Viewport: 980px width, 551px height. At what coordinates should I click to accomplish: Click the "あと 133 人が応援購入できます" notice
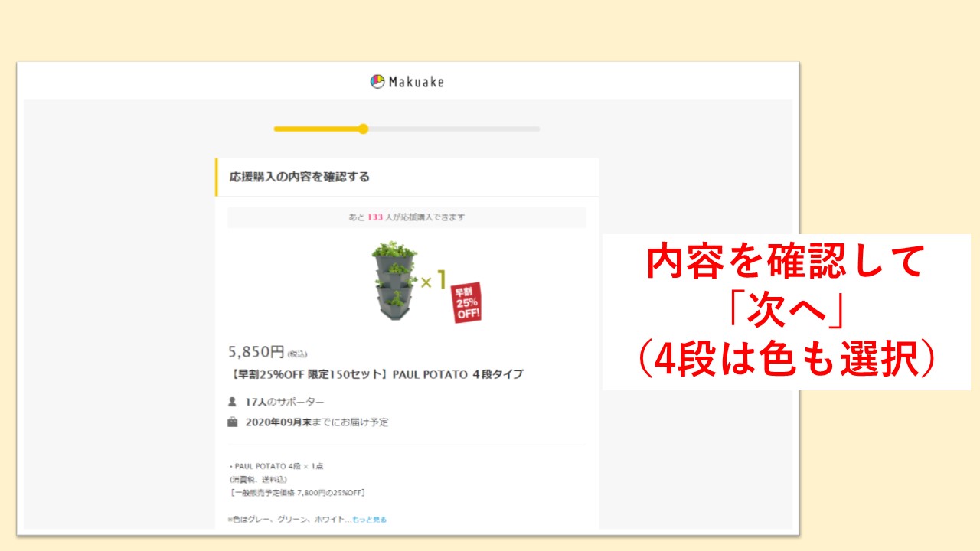[x=407, y=217]
